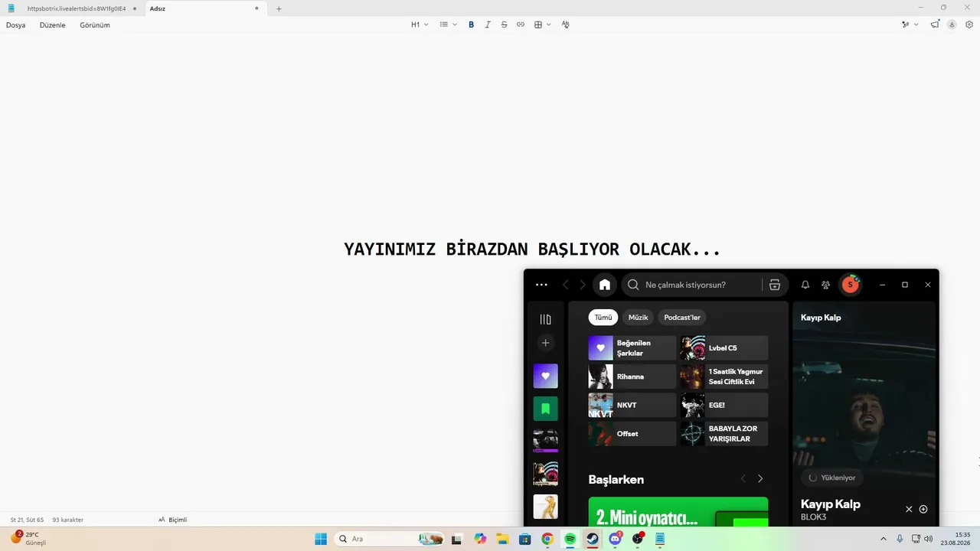Select the Tümü filter chip
Image resolution: width=980 pixels, height=551 pixels.
(603, 318)
